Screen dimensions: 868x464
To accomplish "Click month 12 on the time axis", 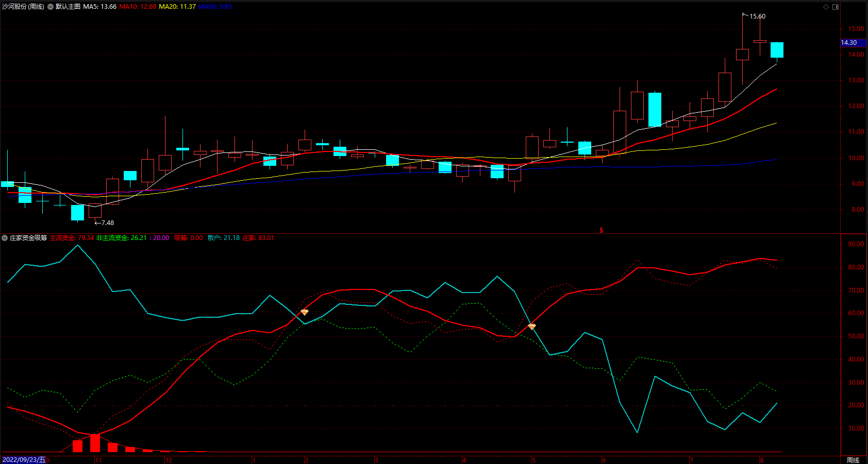I will (x=169, y=460).
